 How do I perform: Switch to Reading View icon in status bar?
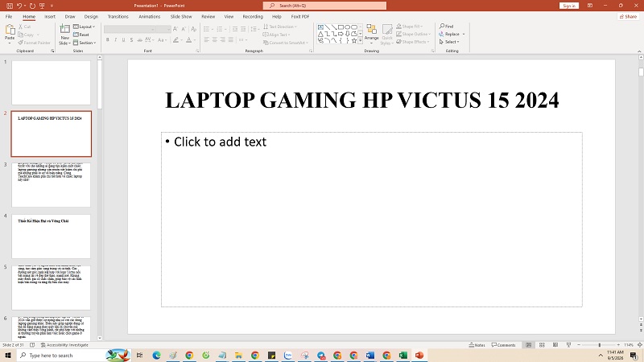point(555,345)
